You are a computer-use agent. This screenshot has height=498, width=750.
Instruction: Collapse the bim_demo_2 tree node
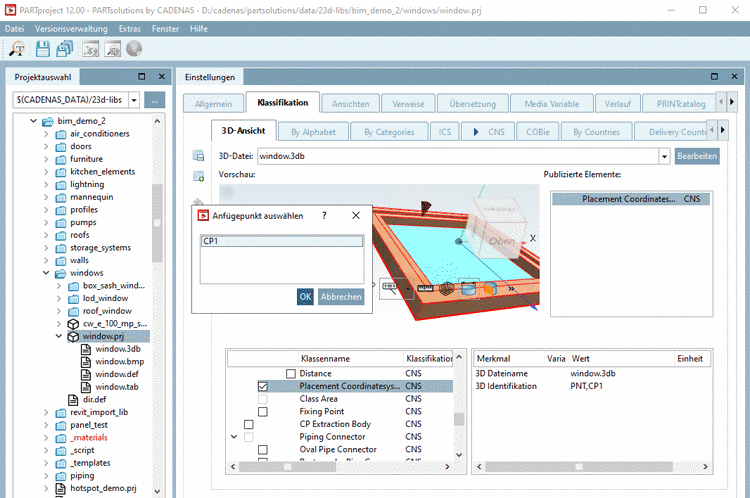[x=33, y=121]
